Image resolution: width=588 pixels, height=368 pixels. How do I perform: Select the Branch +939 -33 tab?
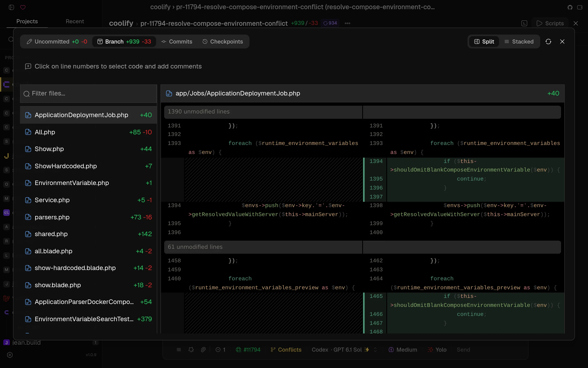pyautogui.click(x=124, y=42)
